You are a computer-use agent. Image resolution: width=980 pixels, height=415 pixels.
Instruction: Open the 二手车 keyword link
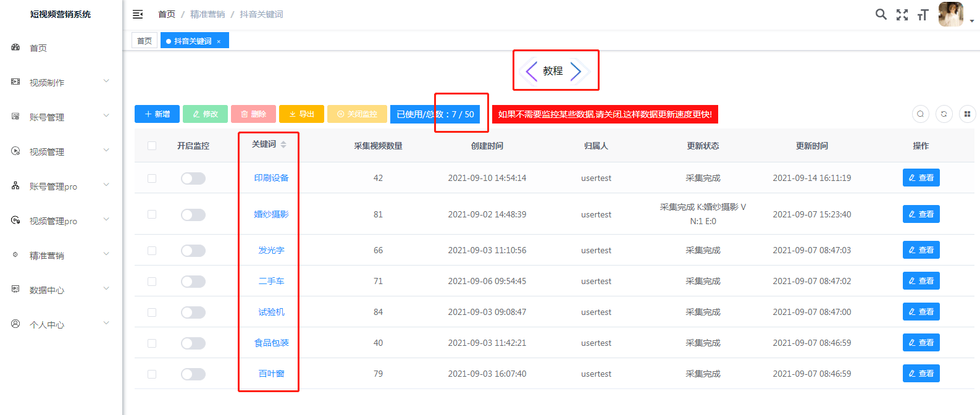271,281
